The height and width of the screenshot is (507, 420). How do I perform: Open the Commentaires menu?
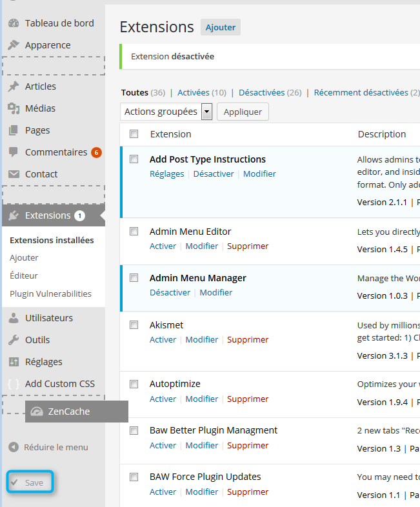(x=54, y=152)
